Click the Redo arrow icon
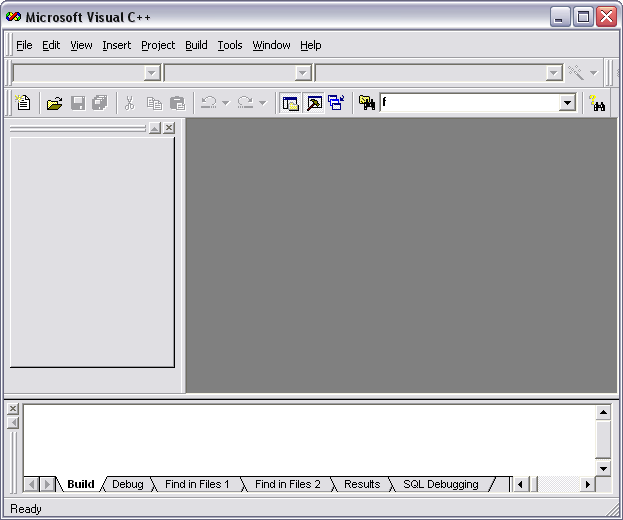The image size is (623, 520). [245, 103]
